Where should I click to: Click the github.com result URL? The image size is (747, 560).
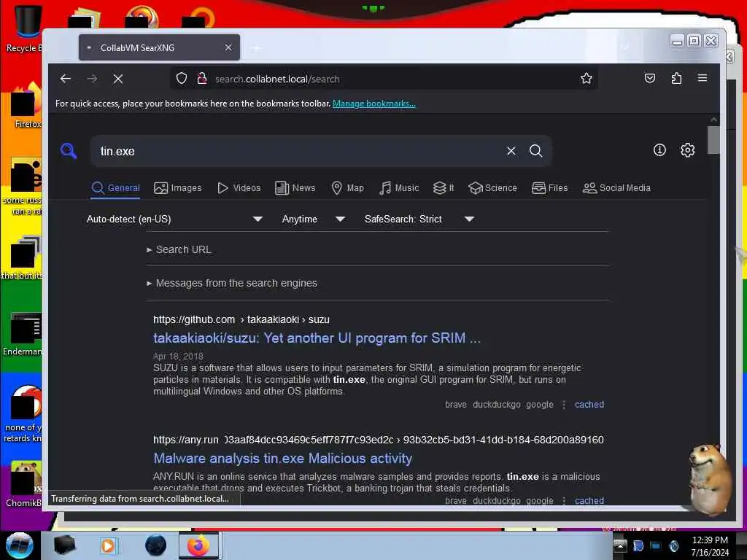point(241,319)
